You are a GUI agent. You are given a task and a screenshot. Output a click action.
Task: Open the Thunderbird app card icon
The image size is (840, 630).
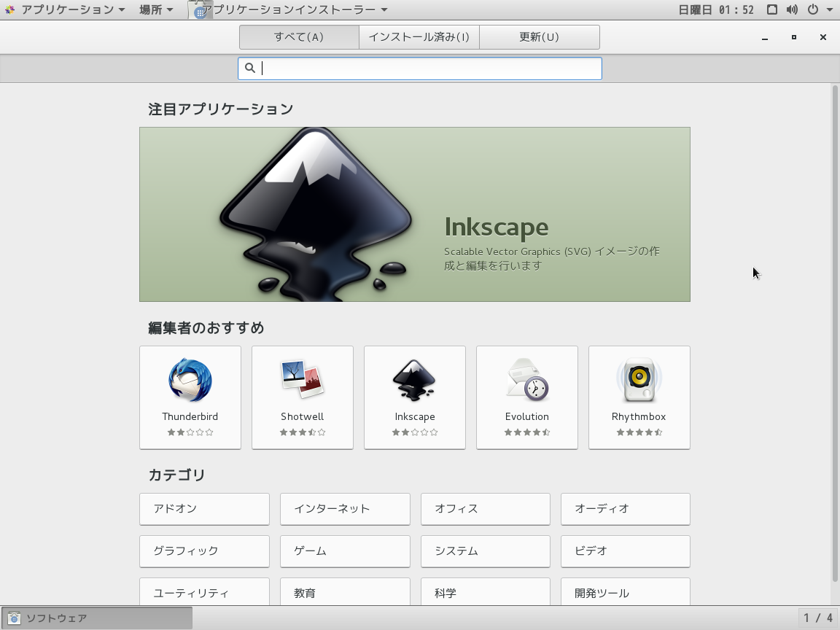190,381
